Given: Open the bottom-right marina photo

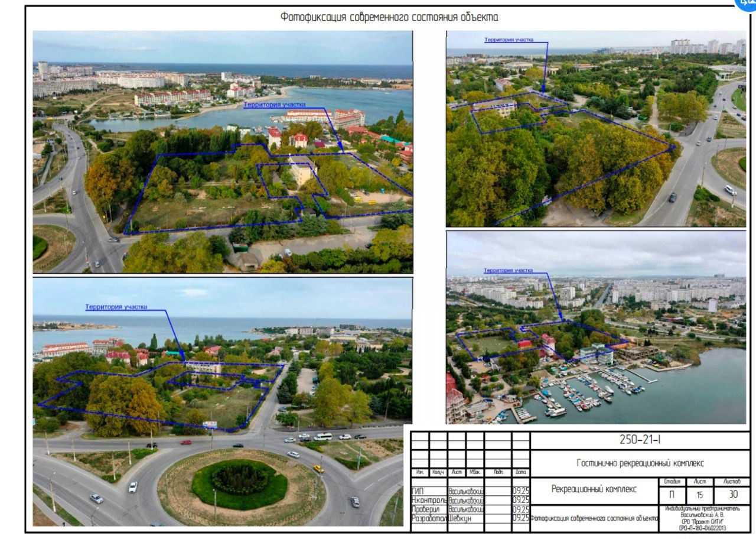Looking at the screenshot, I should (x=596, y=327).
